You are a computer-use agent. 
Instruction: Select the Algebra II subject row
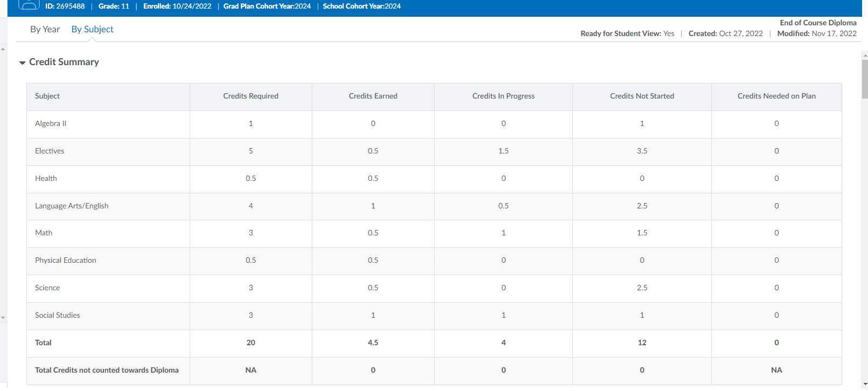(51, 123)
